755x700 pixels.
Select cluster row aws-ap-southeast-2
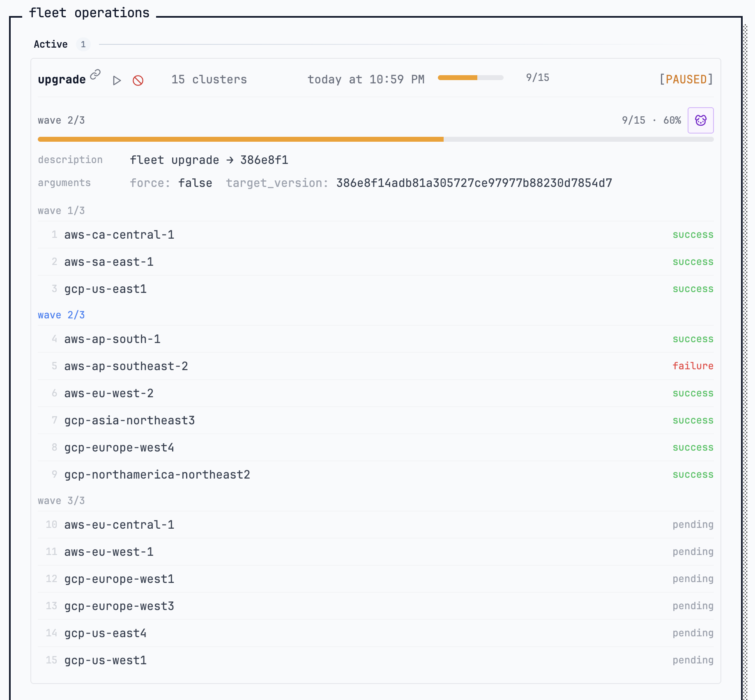pyautogui.click(x=376, y=366)
